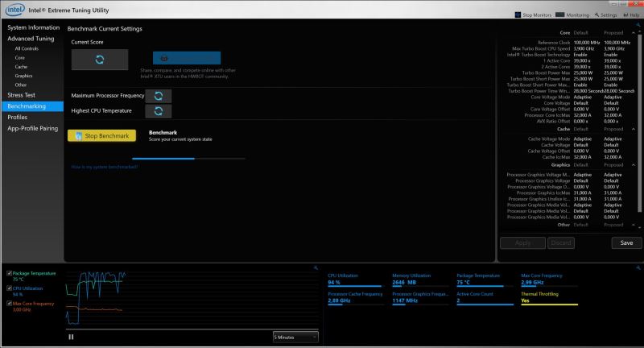This screenshot has height=348, width=644.
Task: Open the Stress Test page
Action: [21, 95]
